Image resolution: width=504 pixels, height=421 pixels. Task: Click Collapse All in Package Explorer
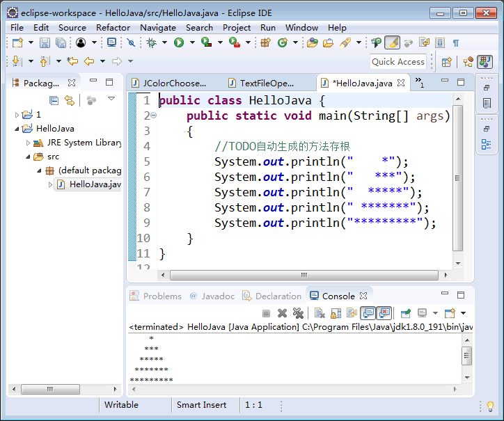coord(54,100)
